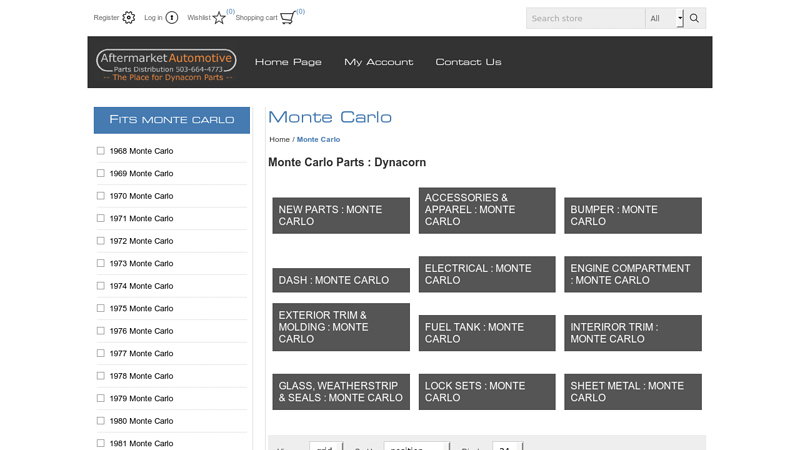Open Dash : Monte Carlo category
The height and width of the screenshot is (450, 800).
coord(341,280)
